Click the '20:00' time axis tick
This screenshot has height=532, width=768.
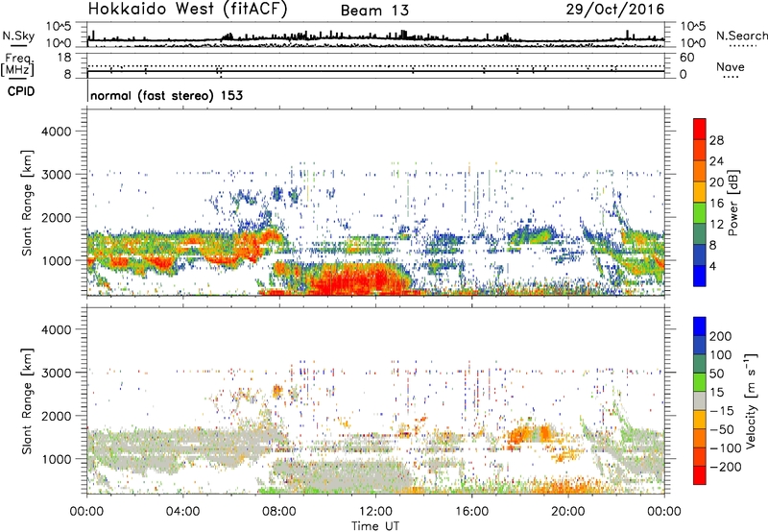tap(567, 512)
